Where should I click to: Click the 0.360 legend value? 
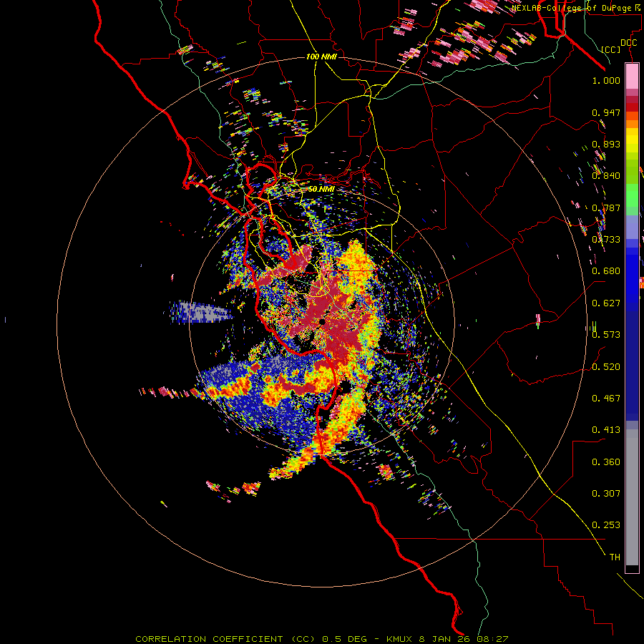606,462
